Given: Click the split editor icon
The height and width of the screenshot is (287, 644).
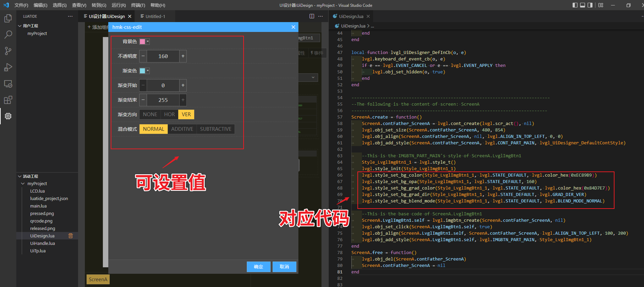Looking at the screenshot, I should [312, 16].
